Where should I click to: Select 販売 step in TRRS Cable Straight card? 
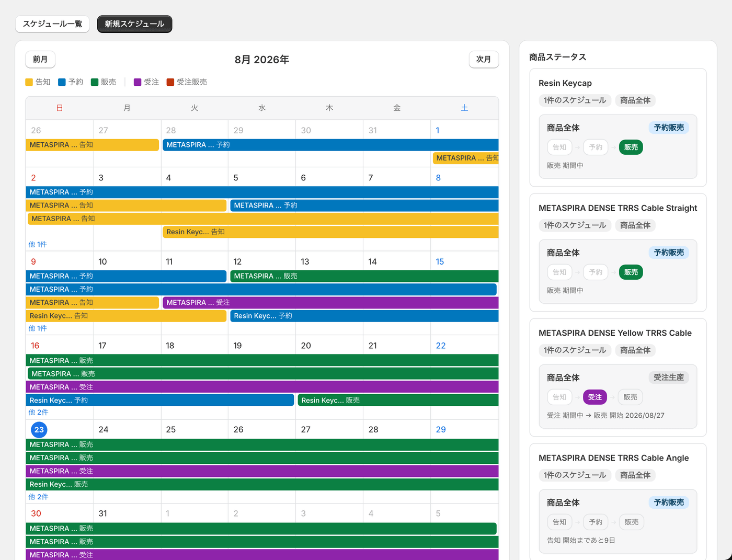pos(631,272)
